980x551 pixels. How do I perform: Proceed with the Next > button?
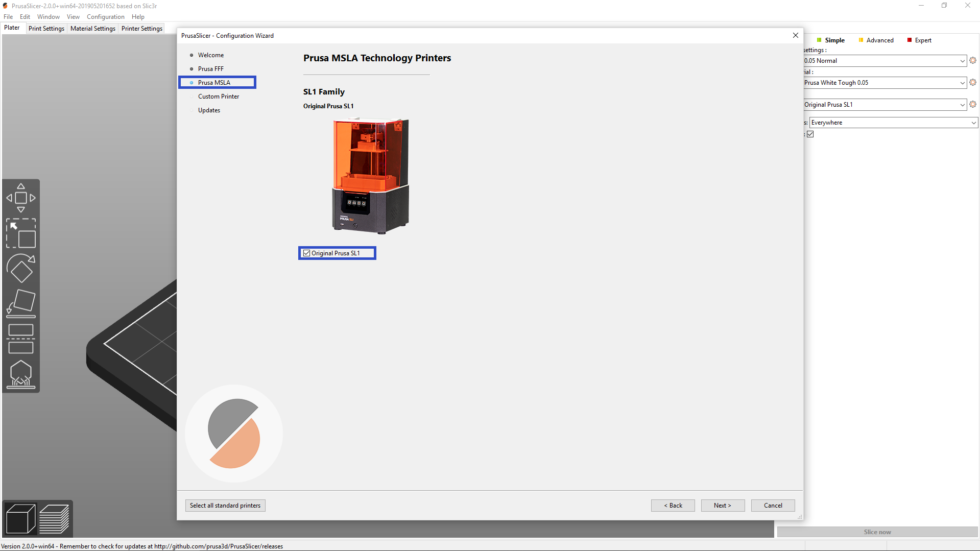723,506
